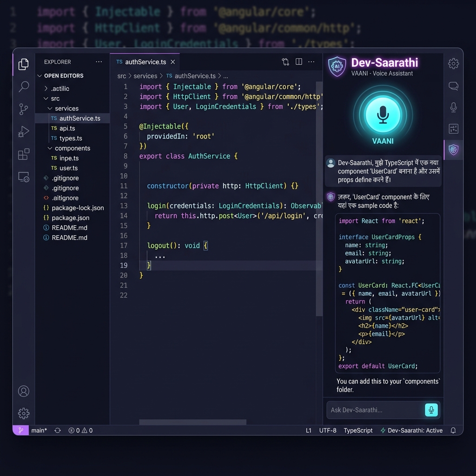Open the chat bubbles panel icon

coord(453,86)
